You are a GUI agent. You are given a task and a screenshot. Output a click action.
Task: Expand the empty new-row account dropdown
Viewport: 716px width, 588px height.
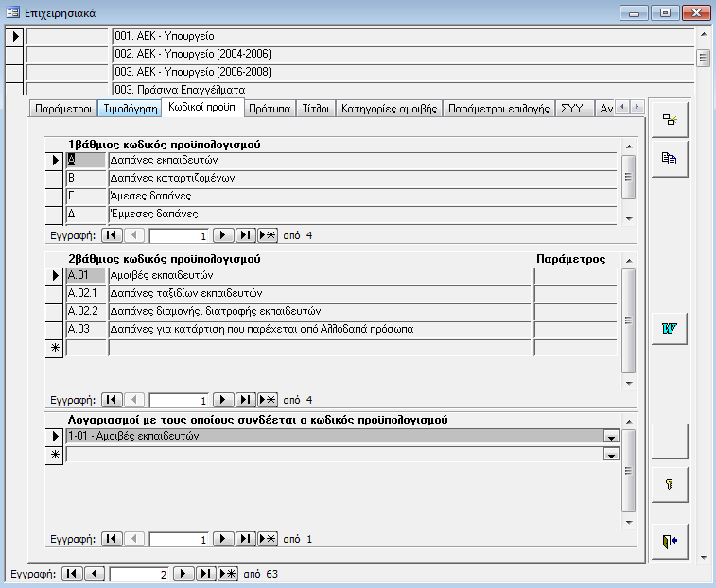coord(611,455)
